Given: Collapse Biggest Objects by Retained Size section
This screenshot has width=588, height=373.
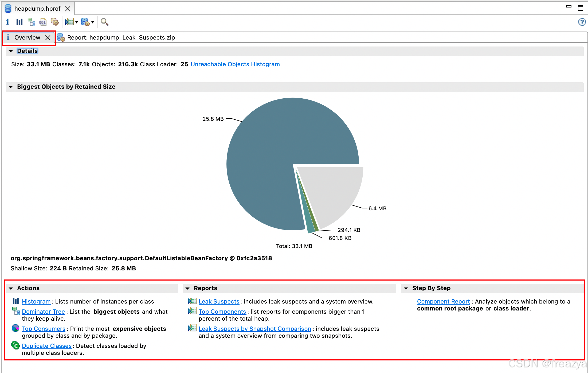Looking at the screenshot, I should (11, 87).
